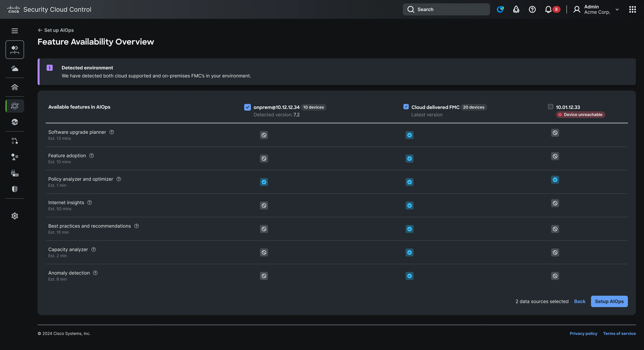Check the 10.01.12.33 data source
This screenshot has height=350, width=644.
(x=550, y=107)
